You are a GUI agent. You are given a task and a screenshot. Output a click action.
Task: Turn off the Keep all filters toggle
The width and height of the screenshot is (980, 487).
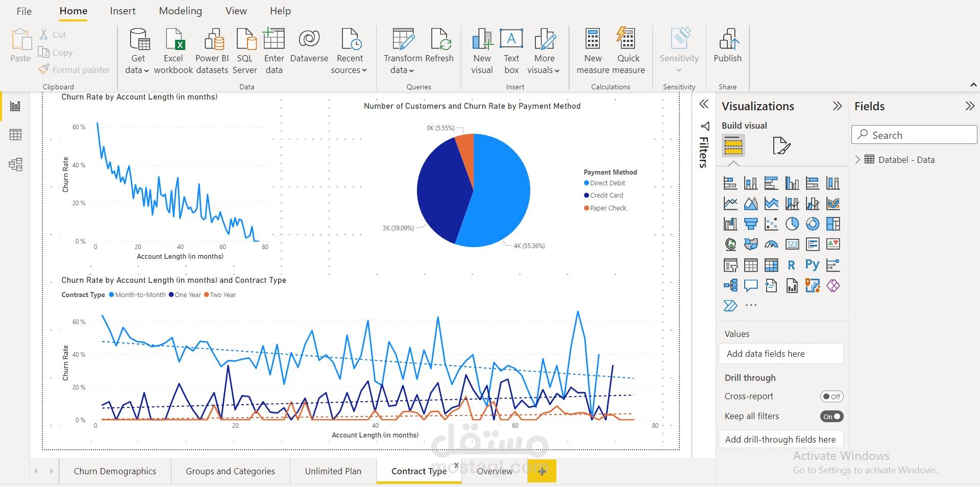(831, 417)
